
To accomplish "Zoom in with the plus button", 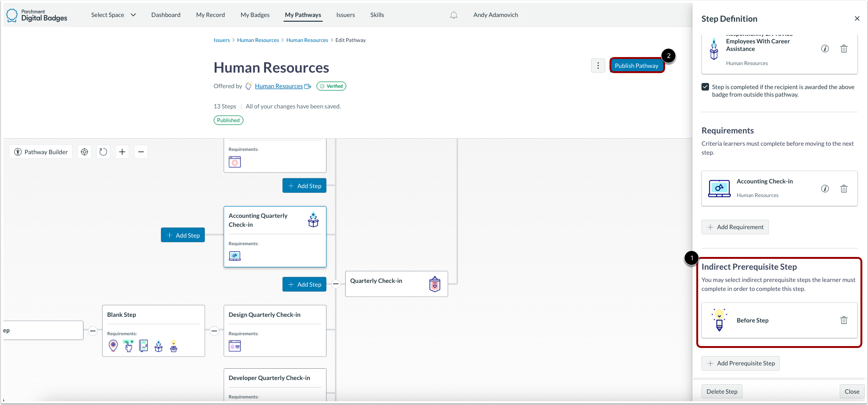I will (x=122, y=152).
